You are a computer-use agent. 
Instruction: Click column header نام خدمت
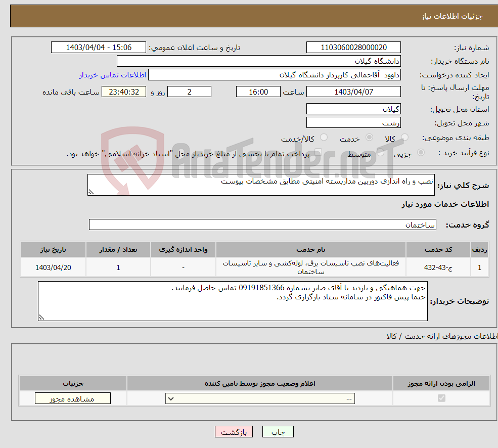pos(310,249)
